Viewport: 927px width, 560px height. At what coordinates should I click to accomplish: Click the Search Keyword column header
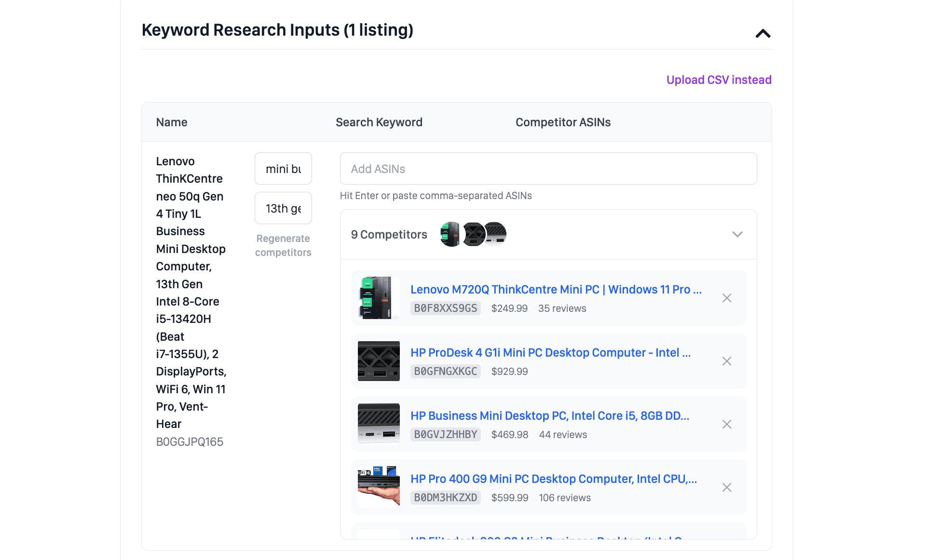(379, 122)
